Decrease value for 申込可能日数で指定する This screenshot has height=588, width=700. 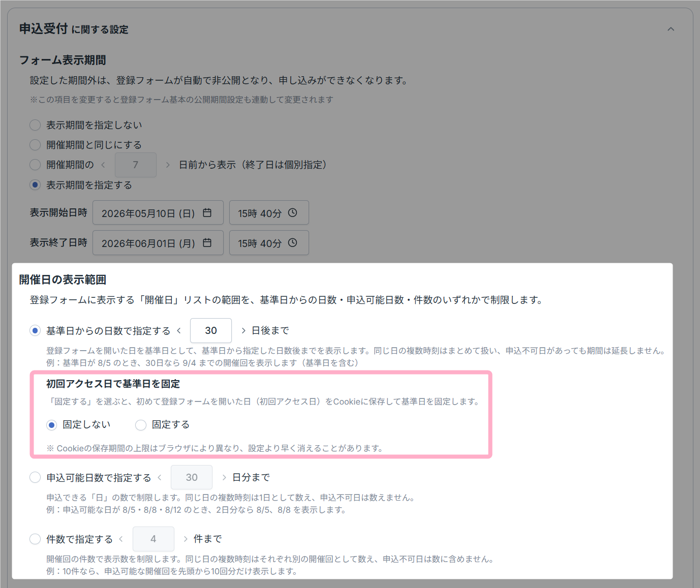(160, 477)
